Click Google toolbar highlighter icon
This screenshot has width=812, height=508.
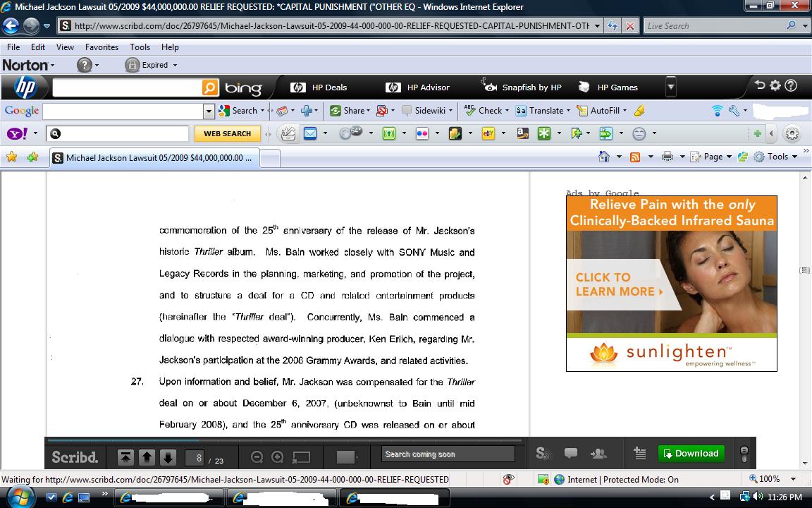[x=639, y=110]
